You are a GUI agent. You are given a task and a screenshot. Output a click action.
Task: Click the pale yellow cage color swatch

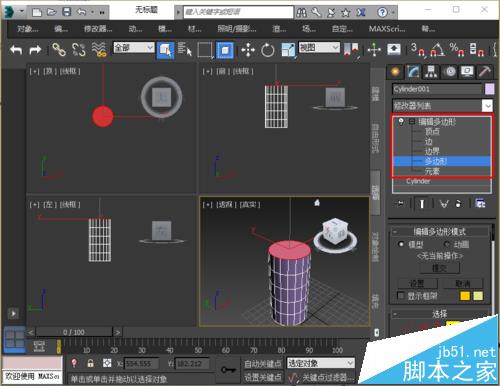[478, 296]
